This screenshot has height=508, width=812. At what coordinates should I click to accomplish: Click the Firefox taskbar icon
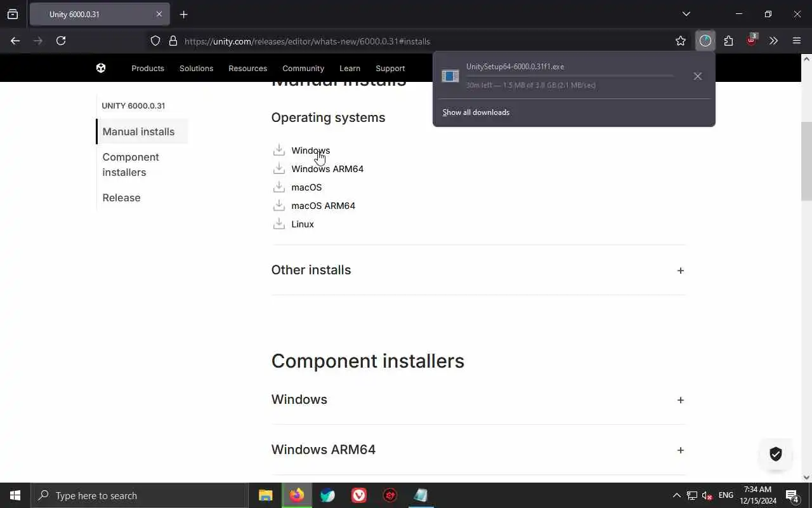tap(297, 495)
